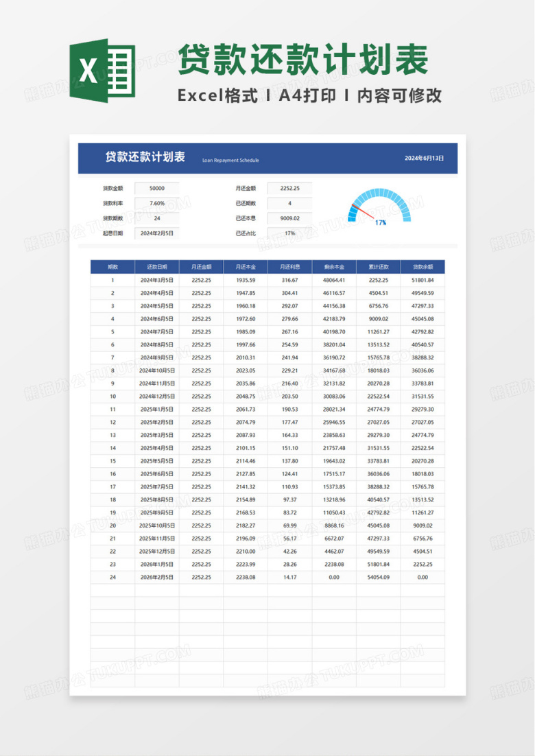
Task: Select remaining principal cell 25946.55
Action: 335,423
